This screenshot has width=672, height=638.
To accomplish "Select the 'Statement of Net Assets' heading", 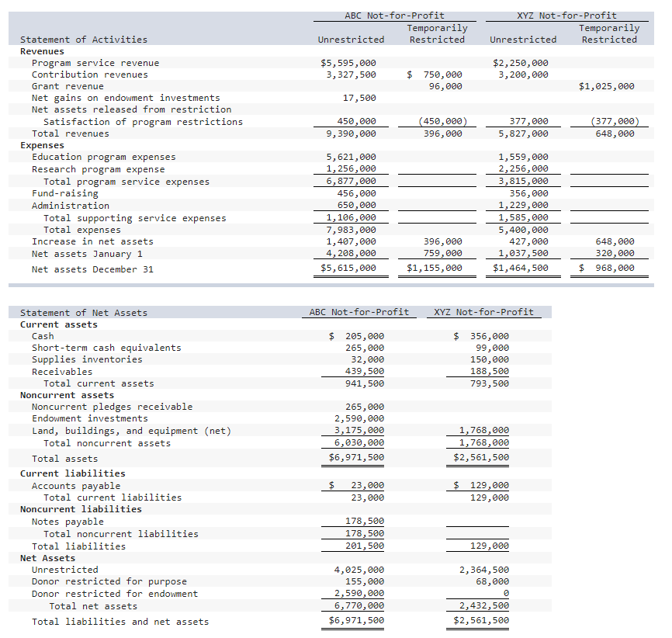I will point(84,313).
